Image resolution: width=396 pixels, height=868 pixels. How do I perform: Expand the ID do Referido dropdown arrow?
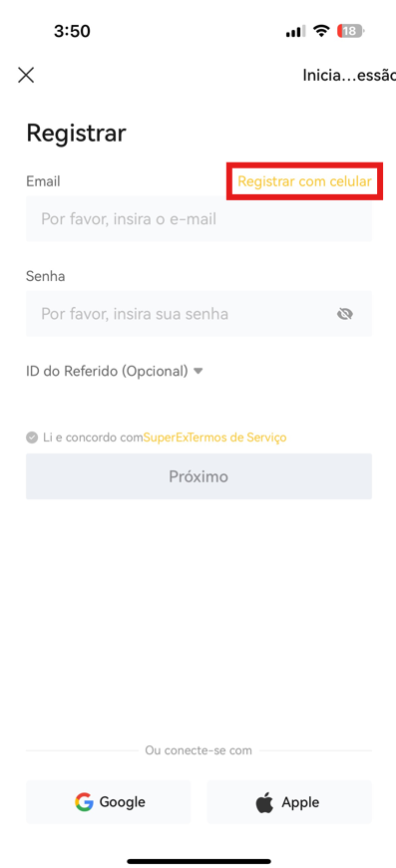[198, 371]
